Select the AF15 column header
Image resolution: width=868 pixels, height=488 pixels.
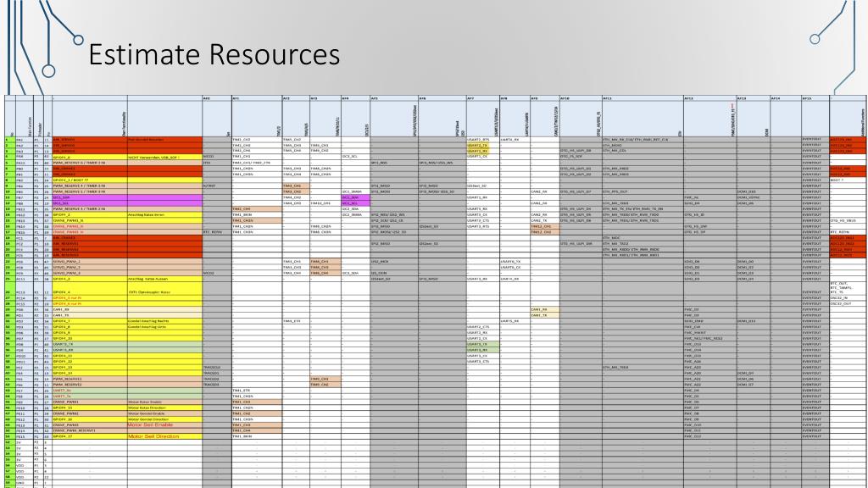(x=815, y=98)
